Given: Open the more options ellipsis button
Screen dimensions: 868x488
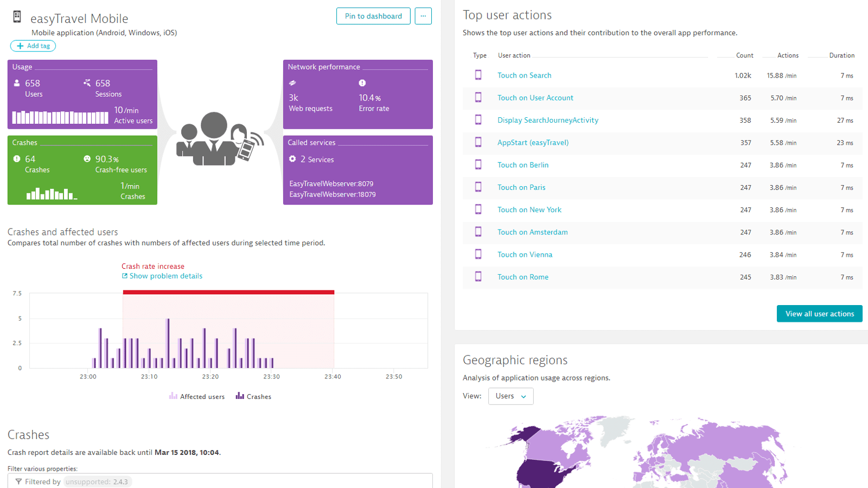Looking at the screenshot, I should (x=423, y=16).
